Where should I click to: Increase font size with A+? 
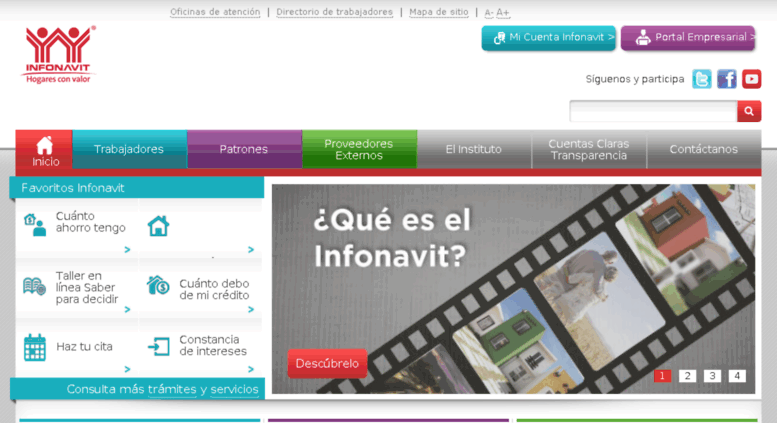[502, 12]
